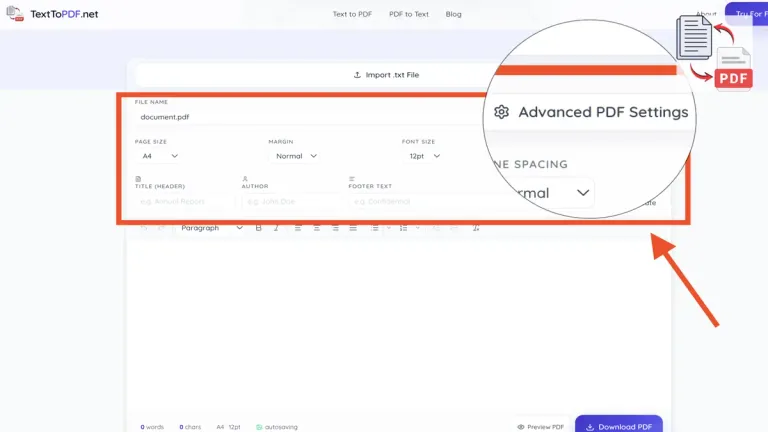Expand the Paragraph style dropdown

point(212,228)
